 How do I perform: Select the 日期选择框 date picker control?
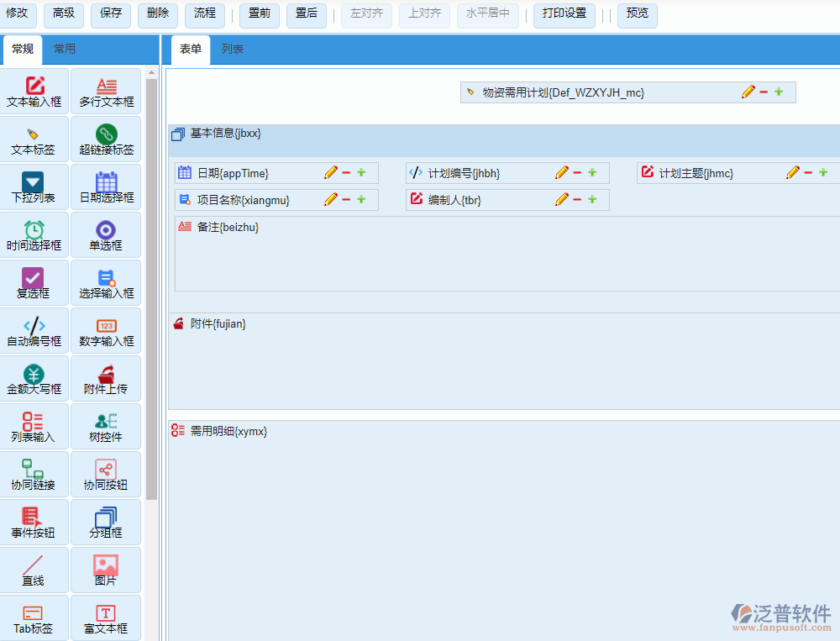(106, 187)
